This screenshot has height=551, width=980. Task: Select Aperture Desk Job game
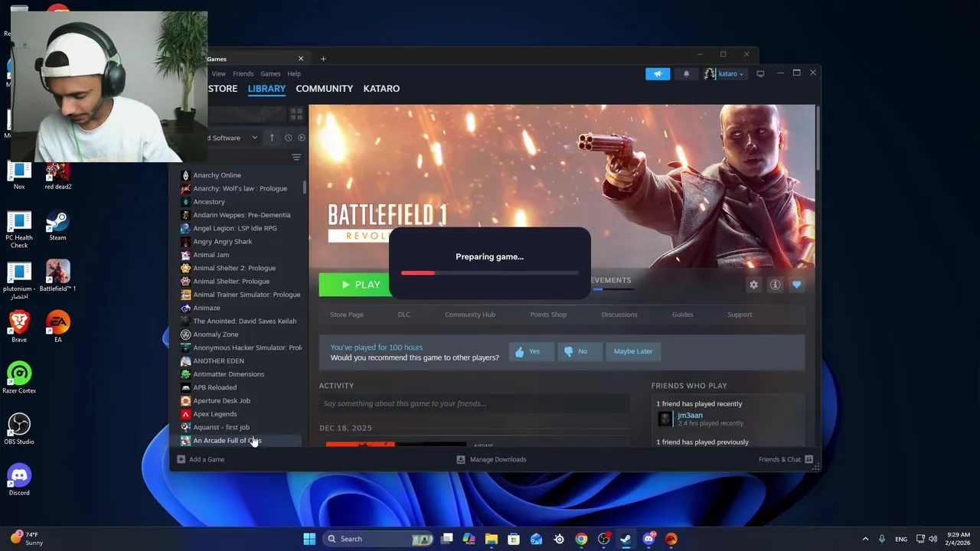click(x=221, y=401)
